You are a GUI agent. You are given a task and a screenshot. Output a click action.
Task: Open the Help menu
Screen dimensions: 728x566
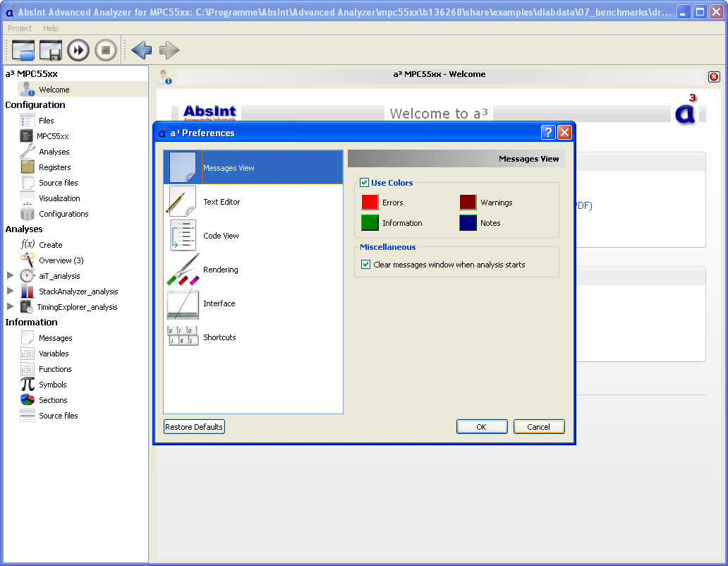[51, 28]
